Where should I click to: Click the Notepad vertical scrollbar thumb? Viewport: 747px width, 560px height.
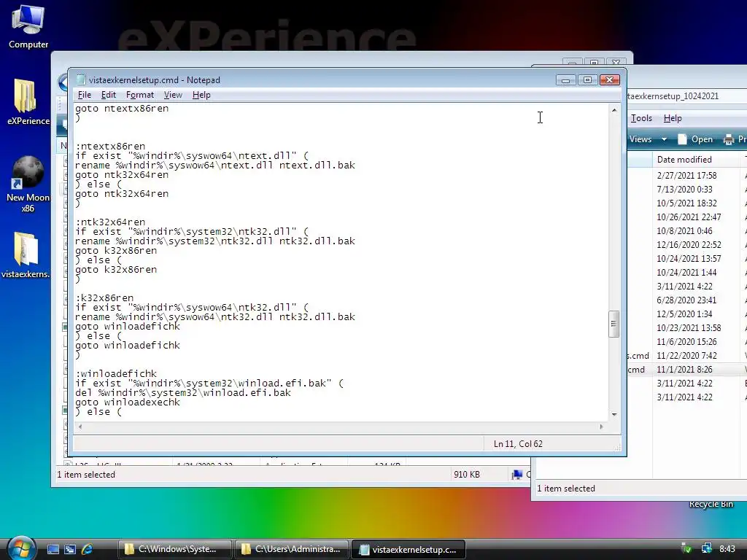pyautogui.click(x=614, y=324)
